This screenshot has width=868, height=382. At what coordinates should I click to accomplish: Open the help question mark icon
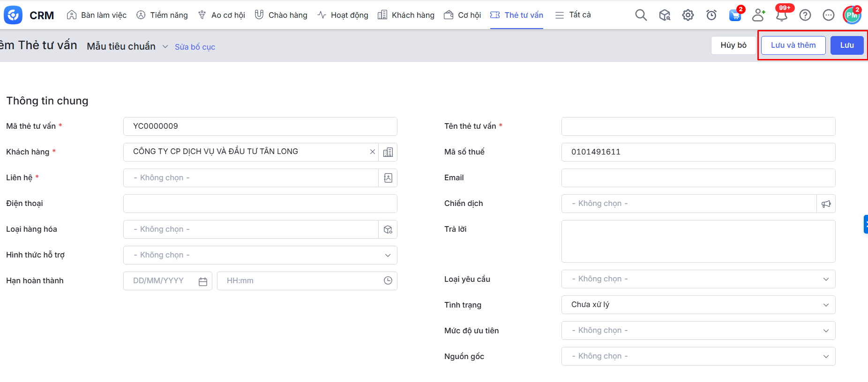click(x=805, y=15)
